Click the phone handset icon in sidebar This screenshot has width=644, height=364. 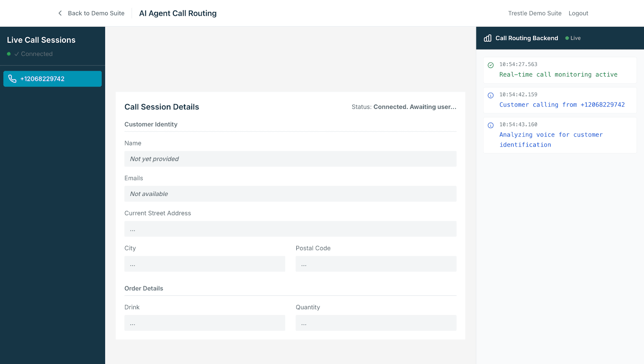pos(12,79)
